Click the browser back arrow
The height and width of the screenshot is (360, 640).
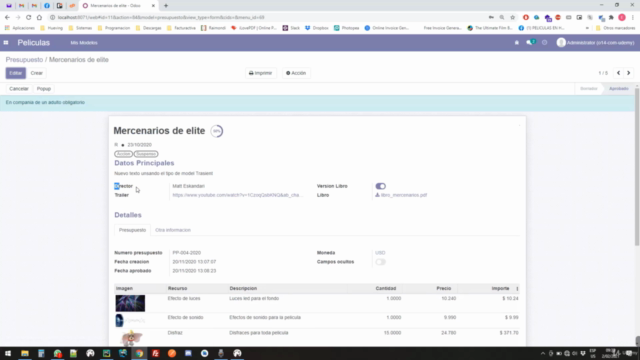(x=7, y=17)
